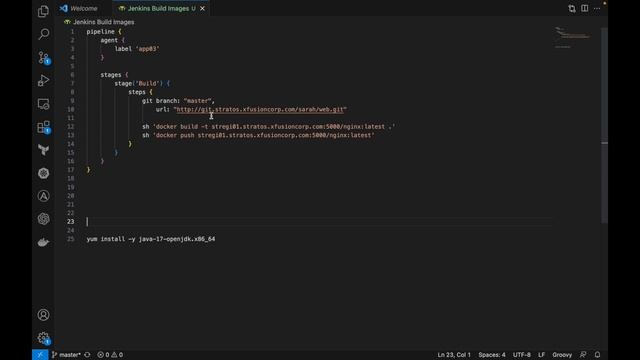The image size is (640, 360).
Task: Open the Terraform sidebar icon
Action: coord(43,150)
